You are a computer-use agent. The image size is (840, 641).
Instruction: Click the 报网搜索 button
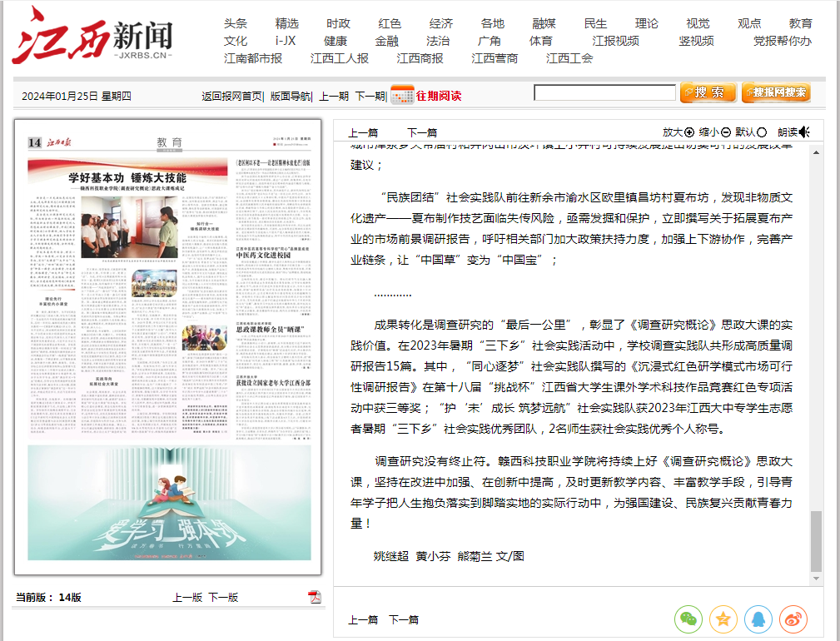[776, 92]
